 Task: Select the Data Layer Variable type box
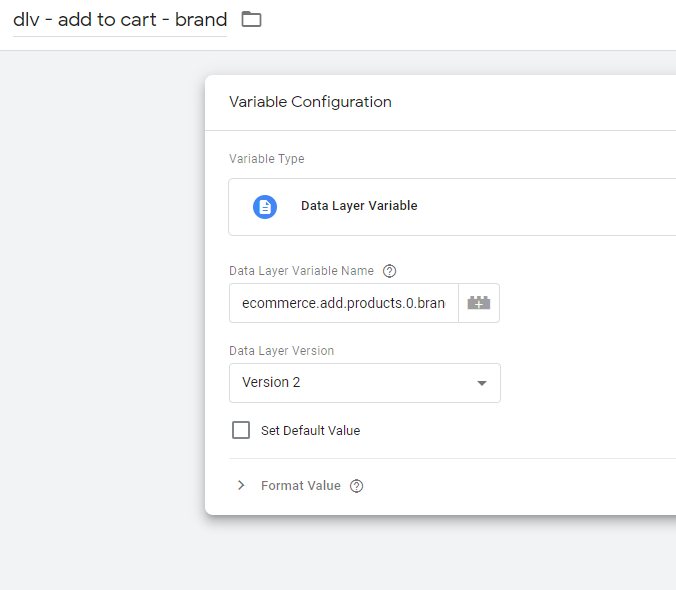tap(452, 207)
